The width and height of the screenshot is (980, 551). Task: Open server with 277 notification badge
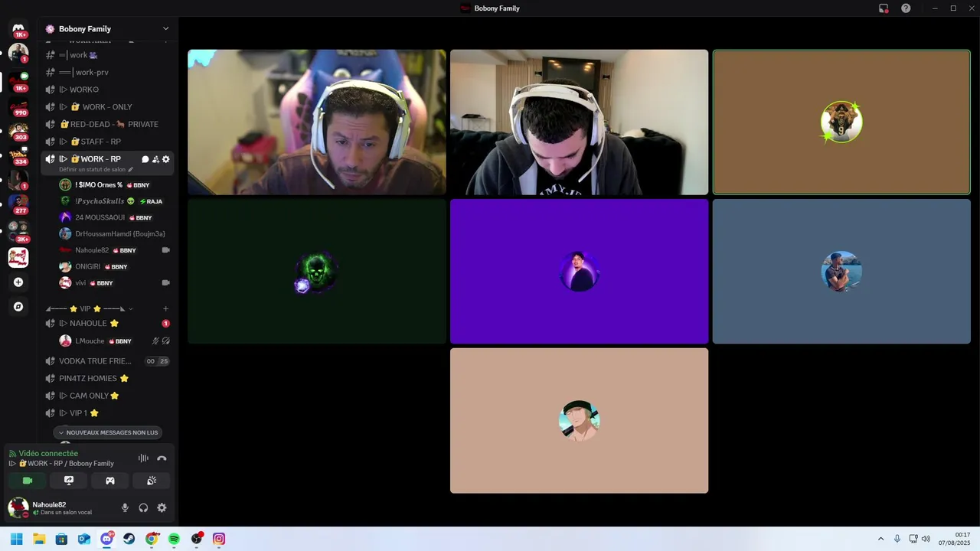[18, 205]
